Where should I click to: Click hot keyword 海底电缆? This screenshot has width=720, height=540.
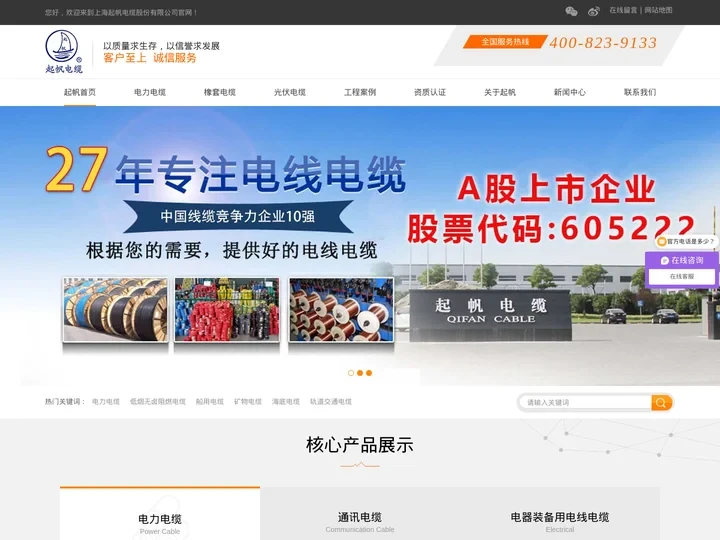coord(286,402)
